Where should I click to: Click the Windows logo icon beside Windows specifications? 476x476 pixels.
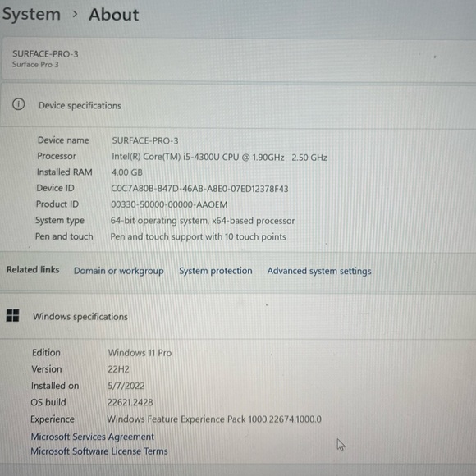click(x=13, y=315)
